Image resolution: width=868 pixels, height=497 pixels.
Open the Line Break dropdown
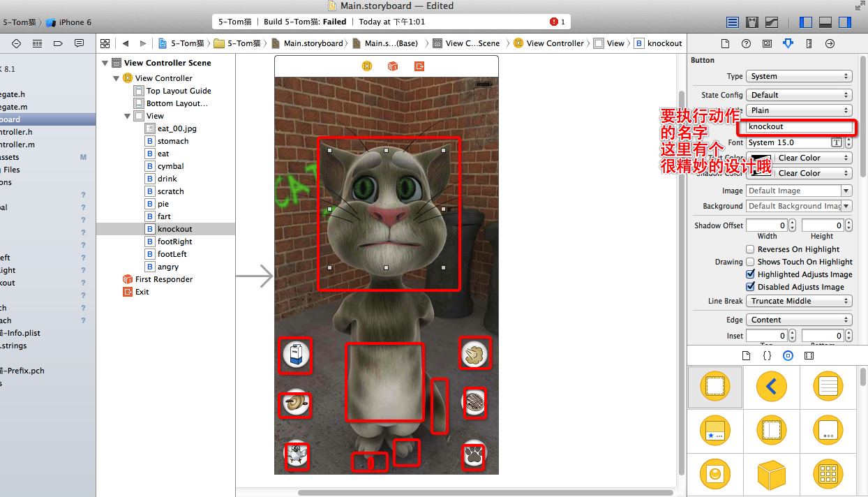point(799,301)
